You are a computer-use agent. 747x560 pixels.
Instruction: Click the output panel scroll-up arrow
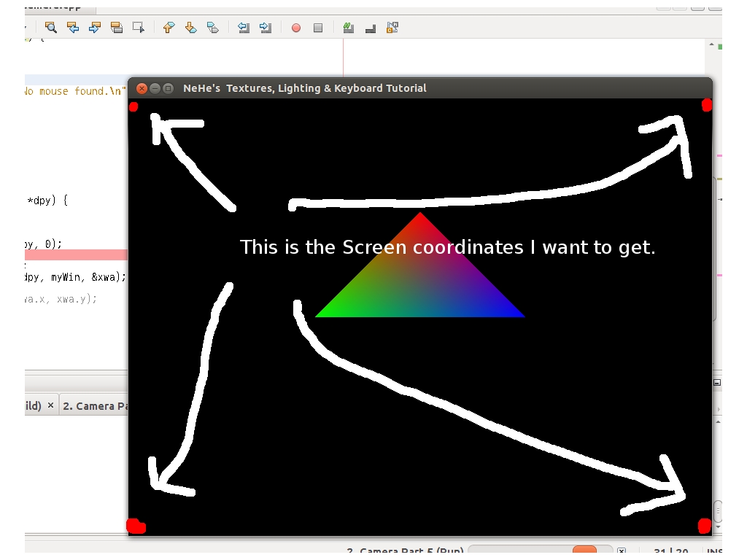718,422
